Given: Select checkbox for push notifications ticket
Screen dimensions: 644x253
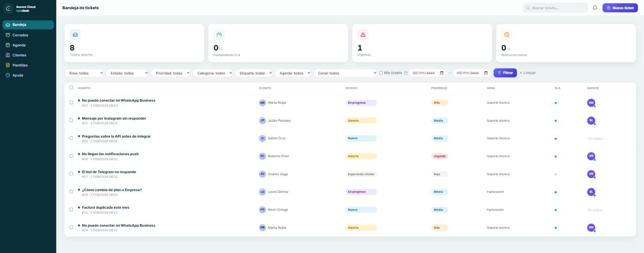Looking at the screenshot, I should point(71,156).
